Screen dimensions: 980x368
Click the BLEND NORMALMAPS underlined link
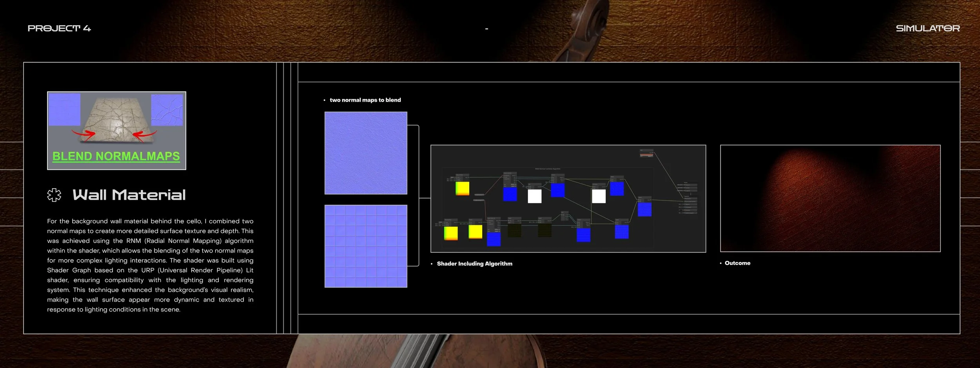click(x=116, y=157)
